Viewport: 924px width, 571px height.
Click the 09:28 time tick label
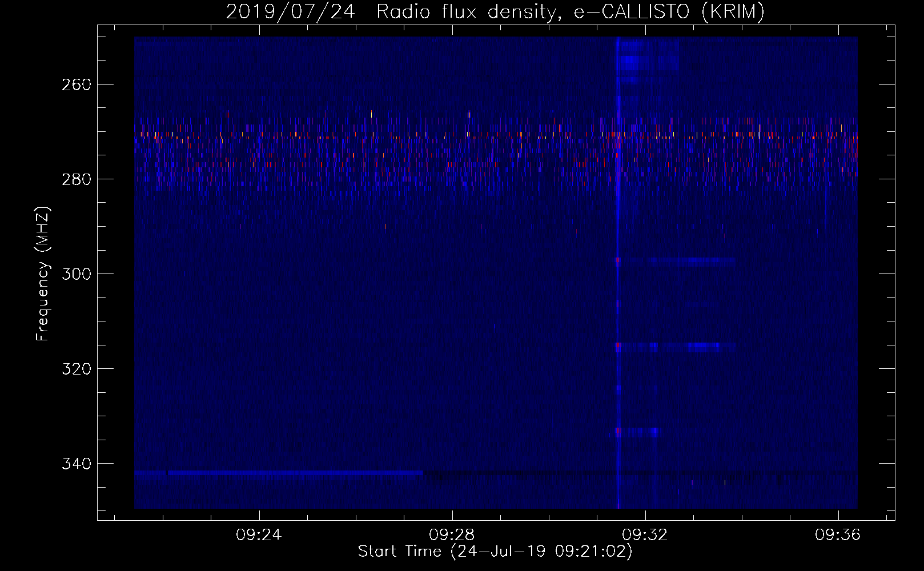[x=452, y=535]
